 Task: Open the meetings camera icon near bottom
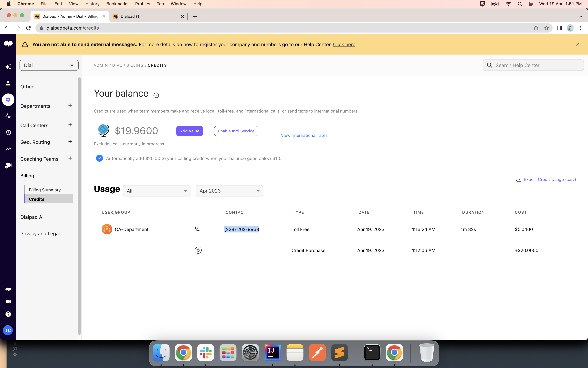point(8,302)
